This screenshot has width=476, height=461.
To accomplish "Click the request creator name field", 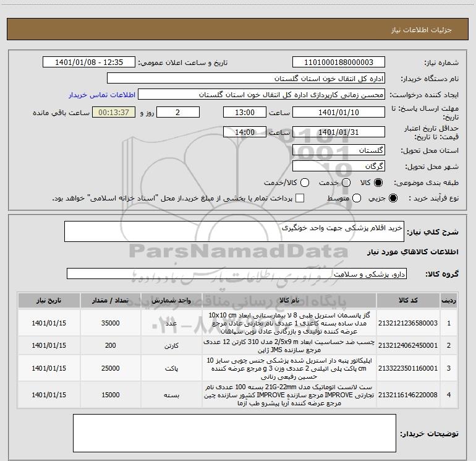I will 261,95.
